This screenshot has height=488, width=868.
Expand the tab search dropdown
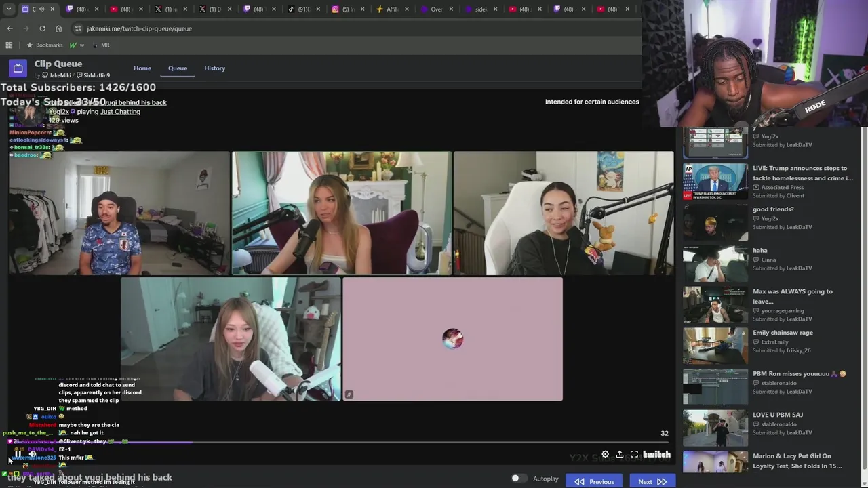coord(8,9)
